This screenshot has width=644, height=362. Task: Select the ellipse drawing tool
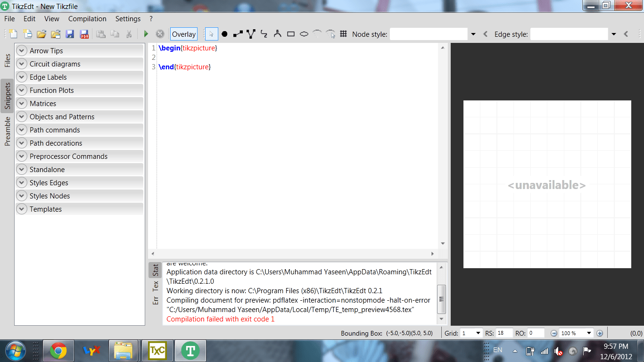304,33
